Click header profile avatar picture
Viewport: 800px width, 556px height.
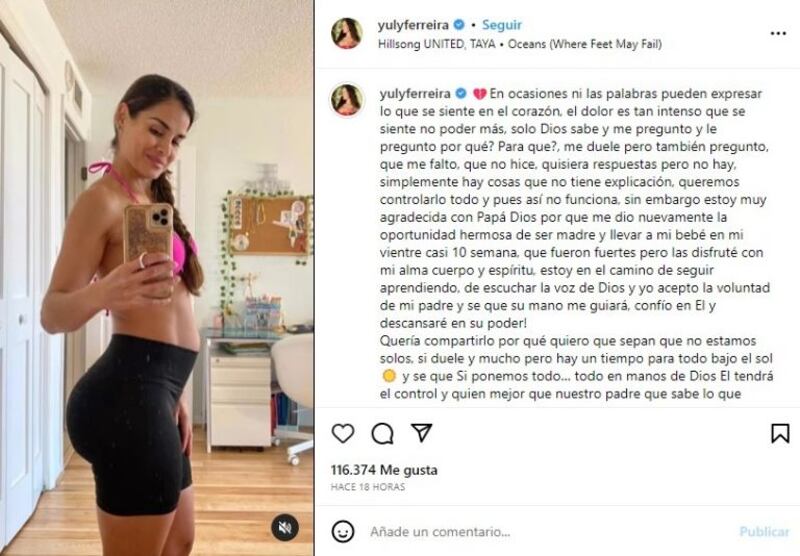(x=347, y=34)
